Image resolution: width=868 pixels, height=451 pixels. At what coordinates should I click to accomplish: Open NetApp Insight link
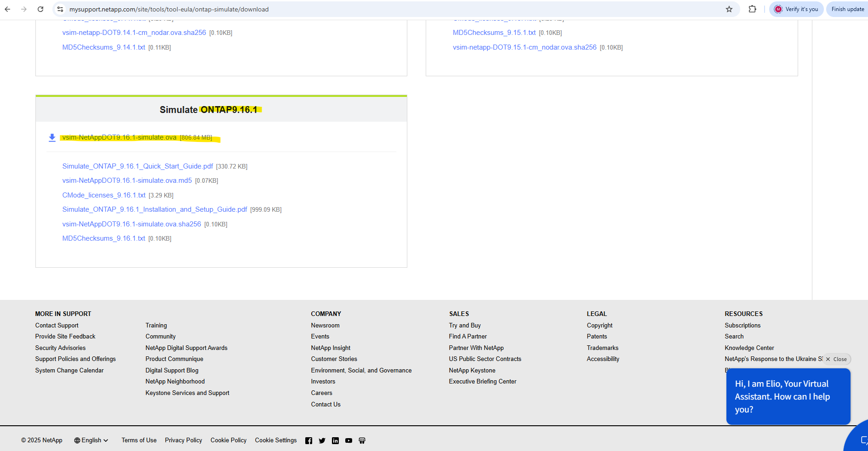point(331,348)
